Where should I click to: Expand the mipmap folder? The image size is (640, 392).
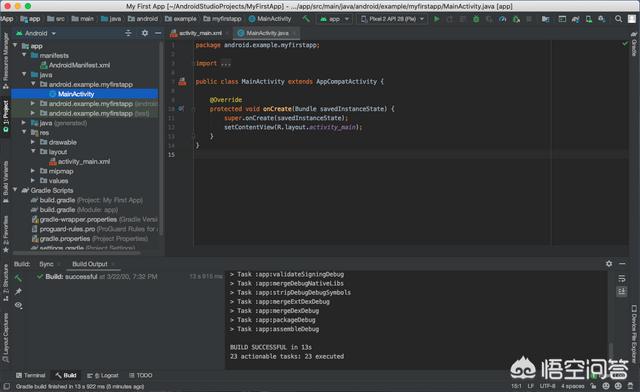(x=33, y=171)
